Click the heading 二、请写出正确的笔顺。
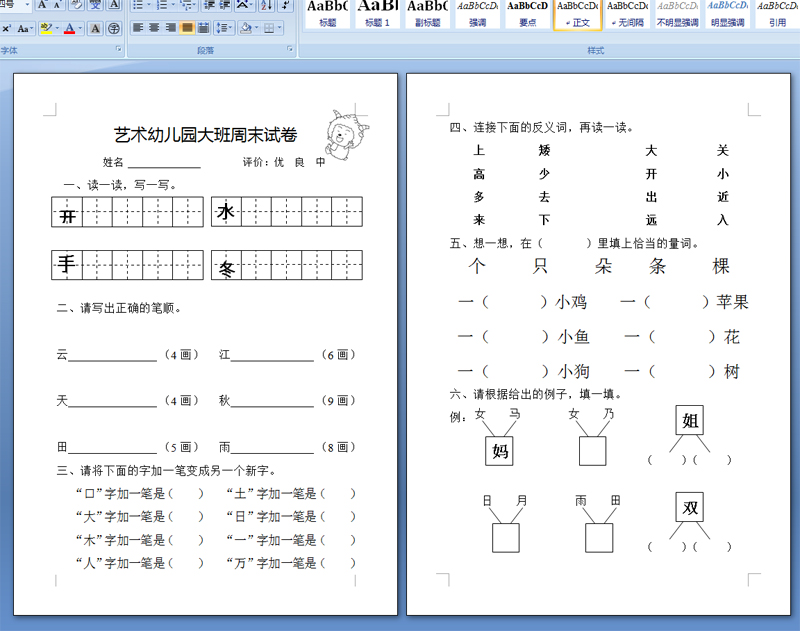This screenshot has width=800, height=631. pyautogui.click(x=119, y=308)
